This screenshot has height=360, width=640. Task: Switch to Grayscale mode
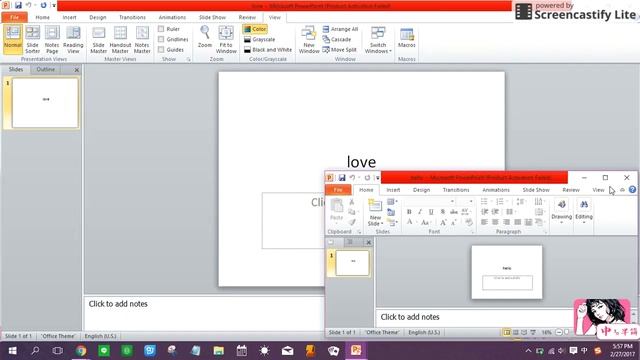coord(259,39)
